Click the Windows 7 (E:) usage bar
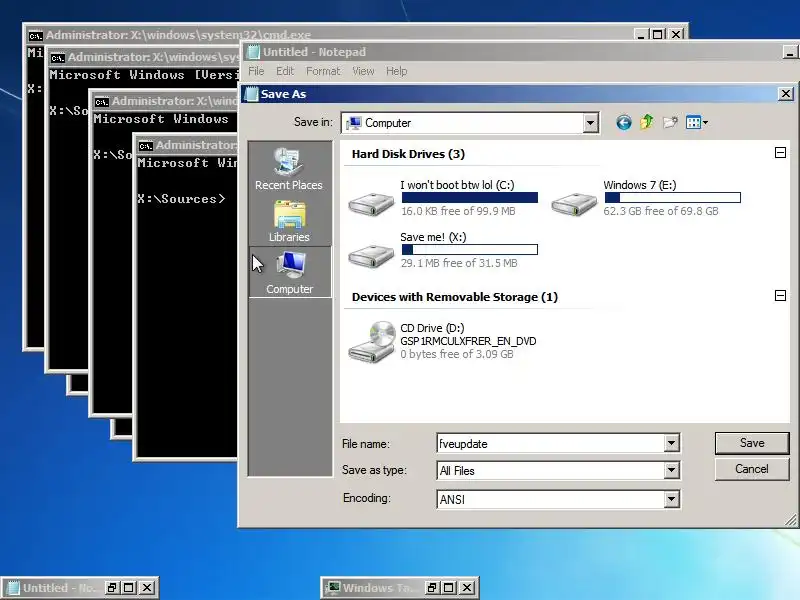 click(672, 197)
